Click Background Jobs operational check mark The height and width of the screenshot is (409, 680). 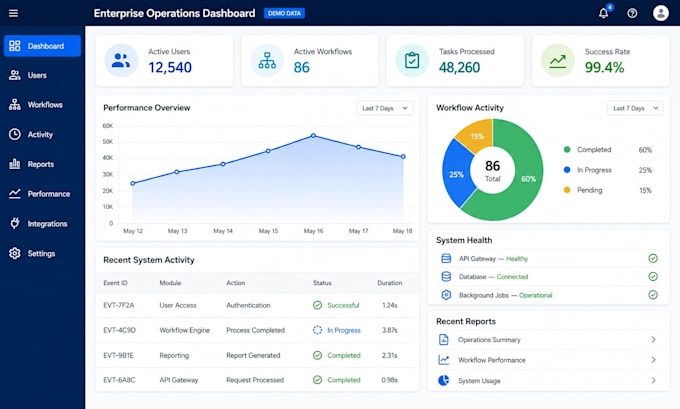tap(653, 295)
